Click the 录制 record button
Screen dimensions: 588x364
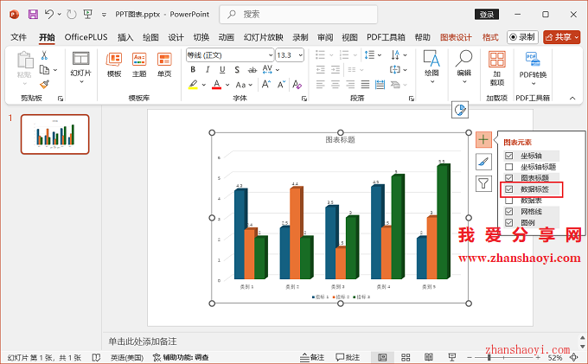[523, 37]
